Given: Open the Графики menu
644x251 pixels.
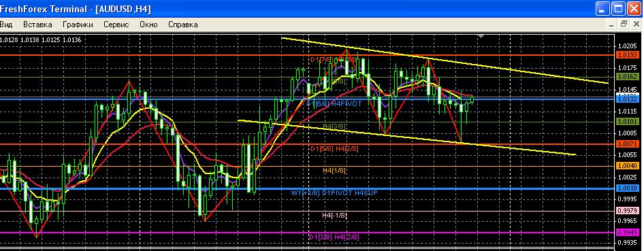Looking at the screenshot, I should click(x=78, y=24).
